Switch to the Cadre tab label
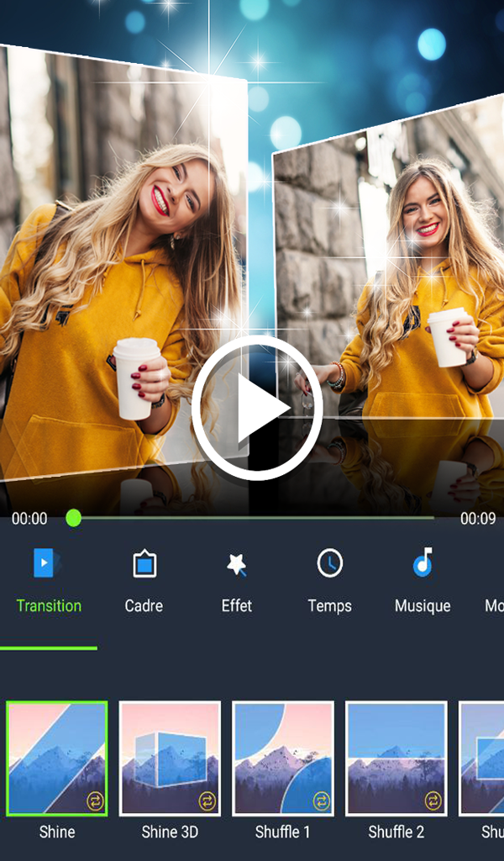The height and width of the screenshot is (861, 504). [144, 605]
